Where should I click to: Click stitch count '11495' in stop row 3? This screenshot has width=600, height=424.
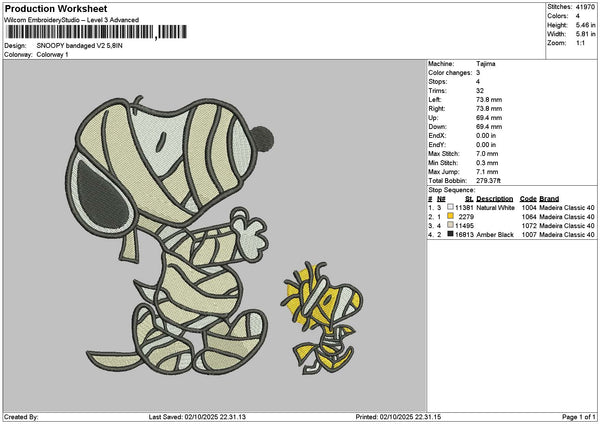465,226
